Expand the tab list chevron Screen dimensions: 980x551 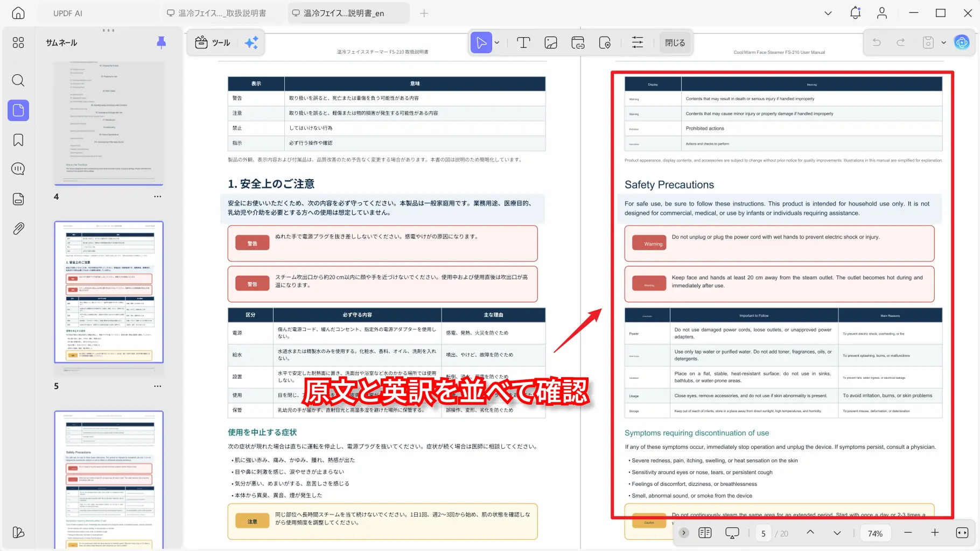(828, 13)
